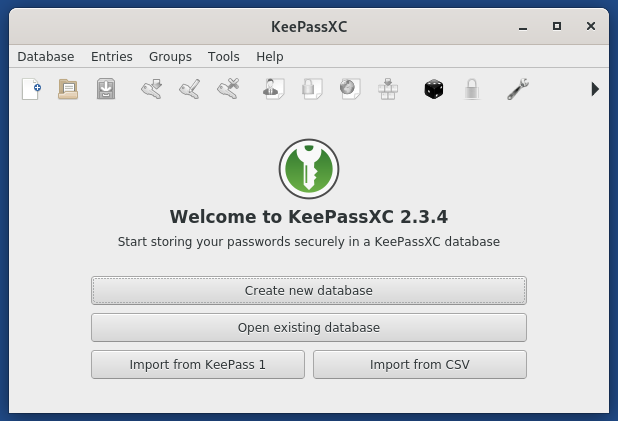Open the Database menu
The height and width of the screenshot is (421, 618).
(x=46, y=57)
